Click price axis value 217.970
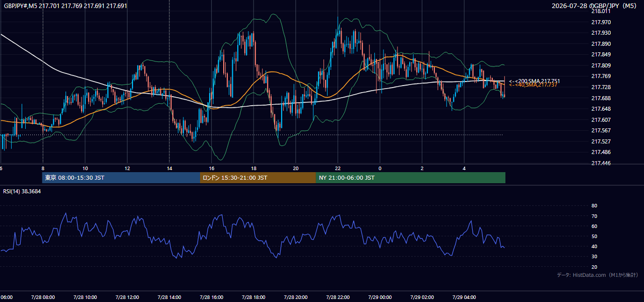Image resolution: width=644 pixels, height=302 pixels. (601, 22)
